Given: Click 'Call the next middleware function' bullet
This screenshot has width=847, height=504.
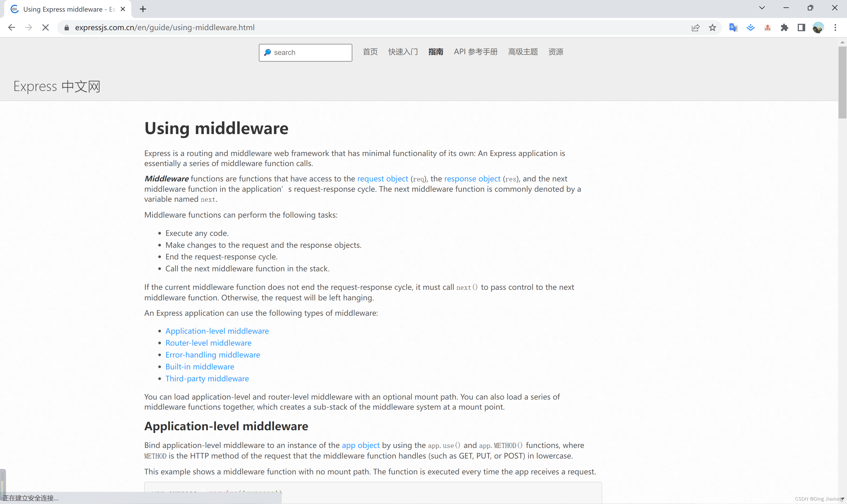Looking at the screenshot, I should 247,269.
